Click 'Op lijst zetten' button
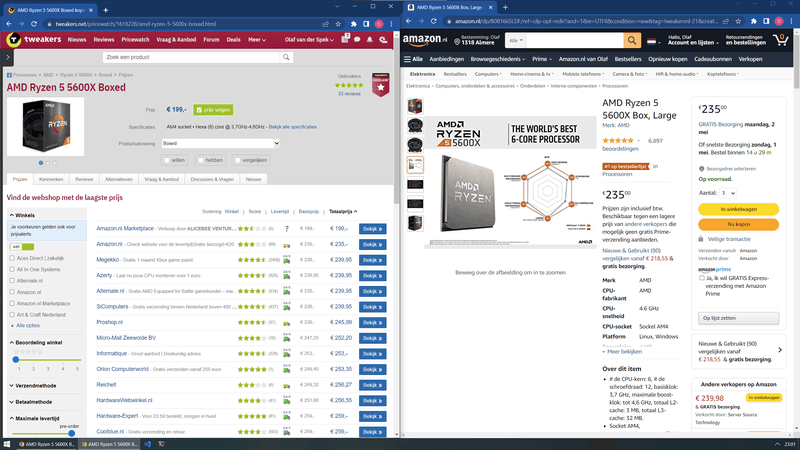This screenshot has height=450, width=800. click(738, 318)
